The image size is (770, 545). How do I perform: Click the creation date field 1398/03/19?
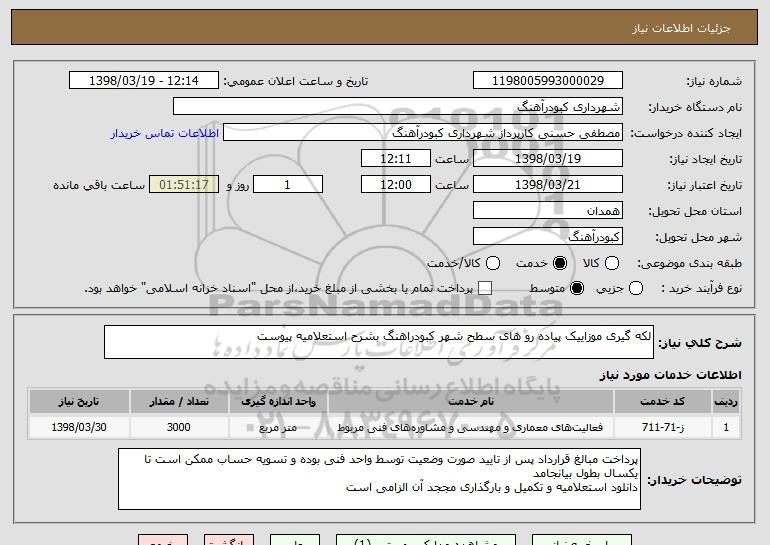548,159
